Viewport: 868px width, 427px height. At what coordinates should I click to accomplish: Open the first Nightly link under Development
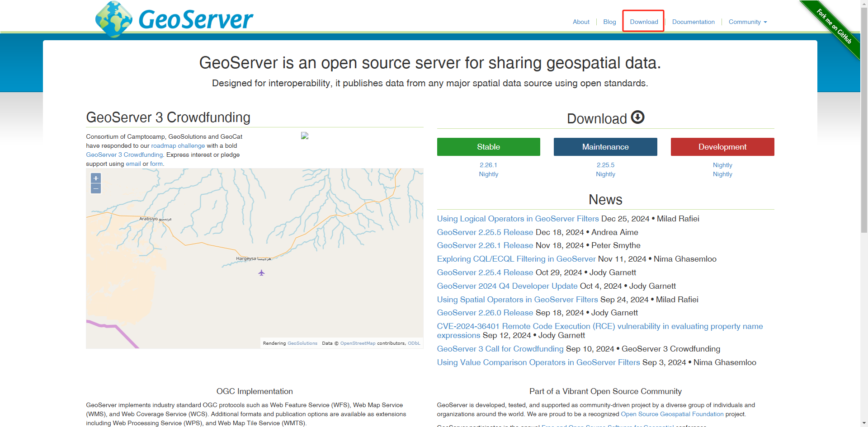click(x=722, y=165)
